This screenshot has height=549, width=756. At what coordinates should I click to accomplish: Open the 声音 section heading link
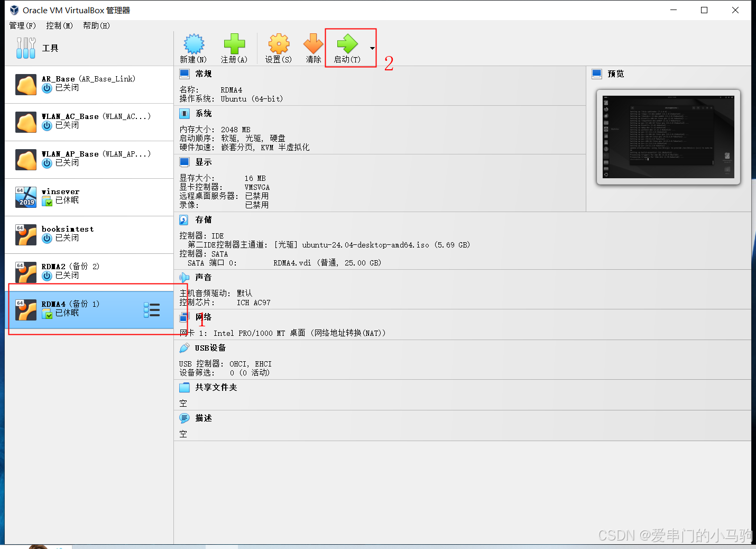pos(204,277)
